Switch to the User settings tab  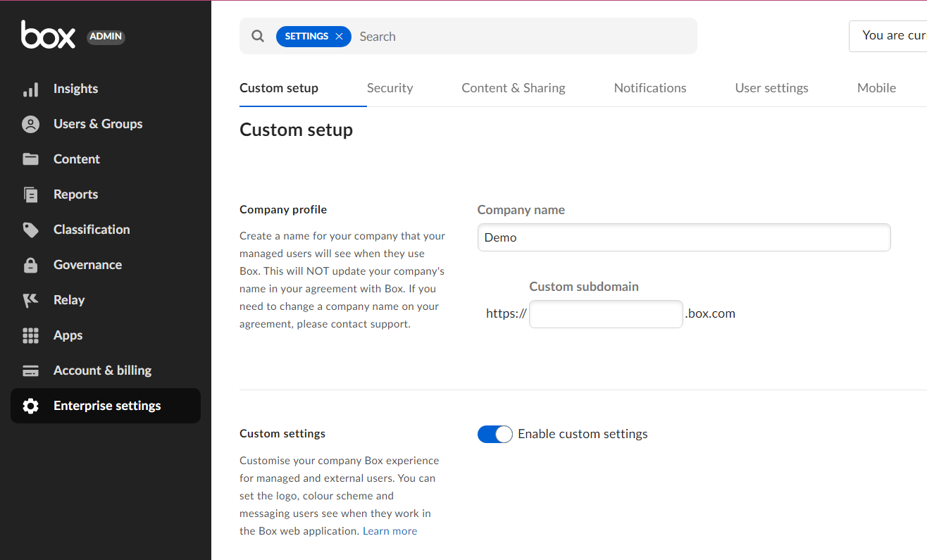[x=772, y=88]
